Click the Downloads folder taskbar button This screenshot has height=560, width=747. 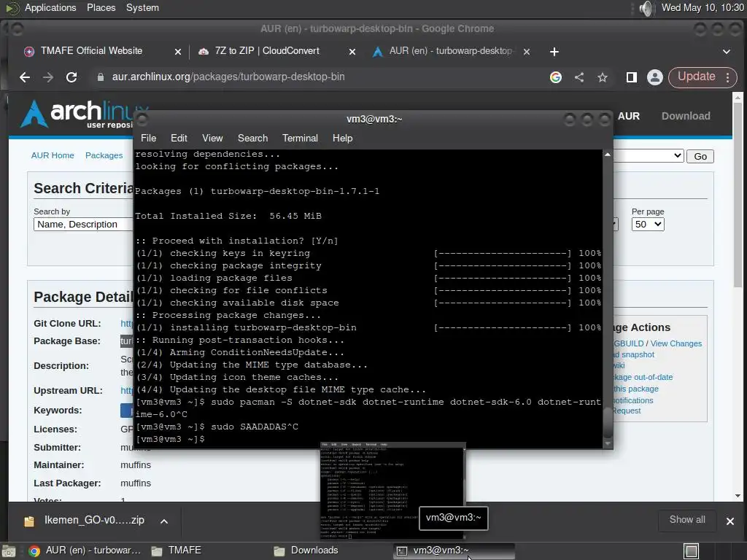point(306,551)
